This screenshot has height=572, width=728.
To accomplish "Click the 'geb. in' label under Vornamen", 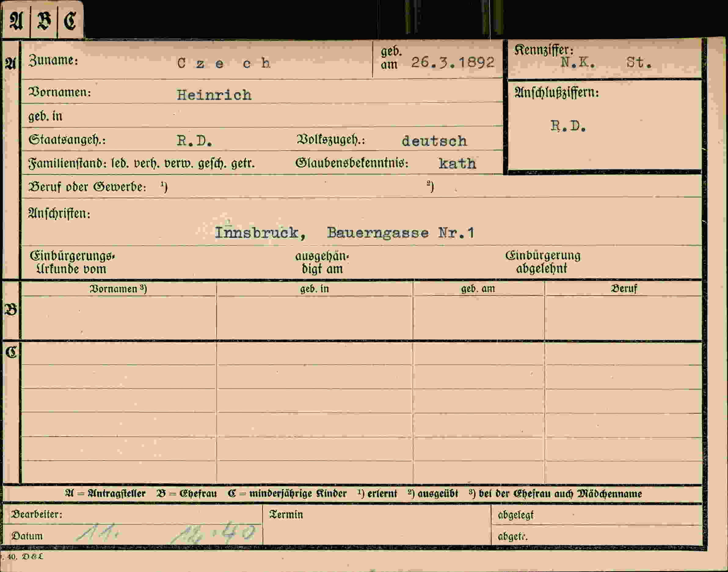I will click(45, 116).
